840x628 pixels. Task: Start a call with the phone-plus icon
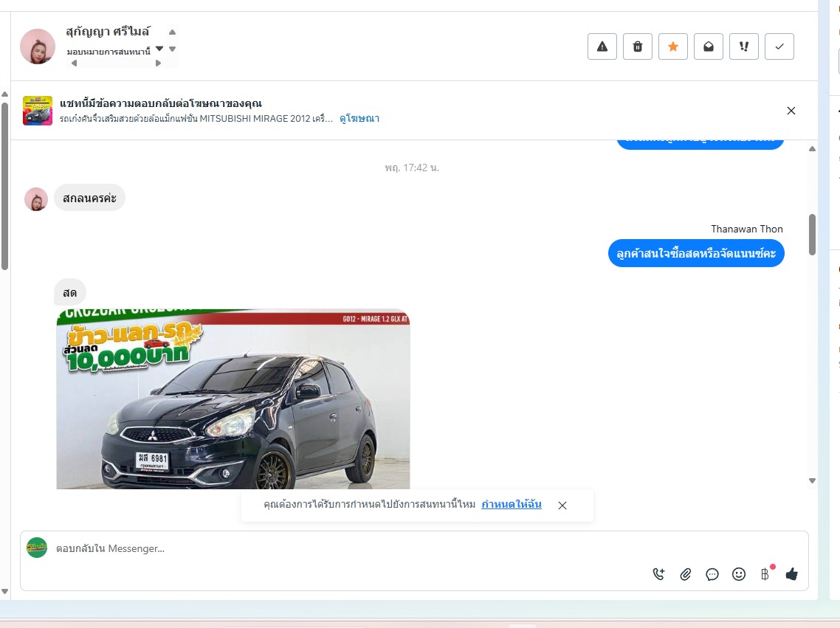658,574
